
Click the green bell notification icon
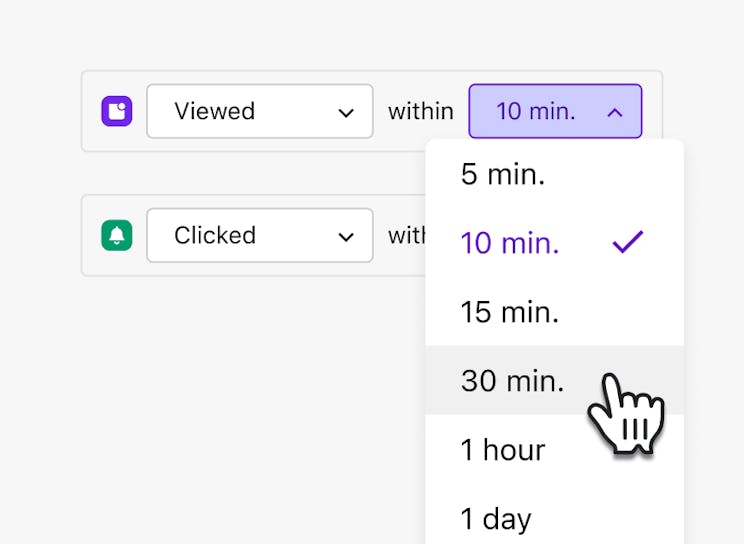coord(117,235)
